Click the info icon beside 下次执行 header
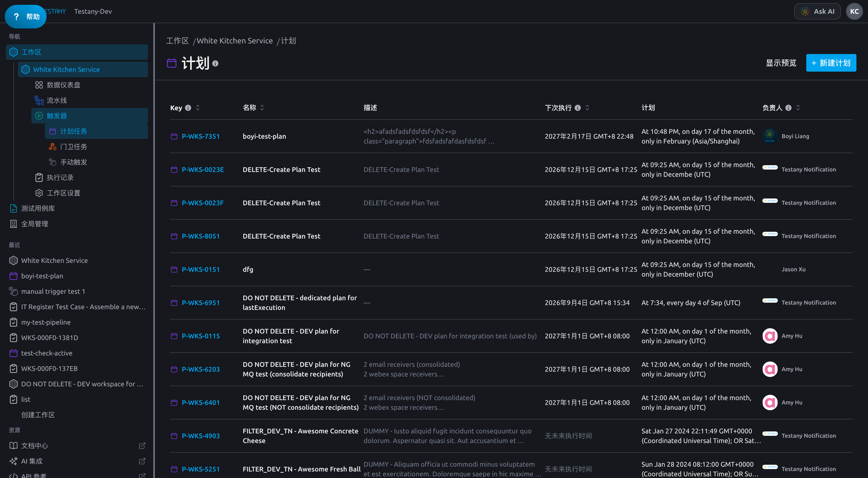The image size is (868, 478). coord(577,108)
